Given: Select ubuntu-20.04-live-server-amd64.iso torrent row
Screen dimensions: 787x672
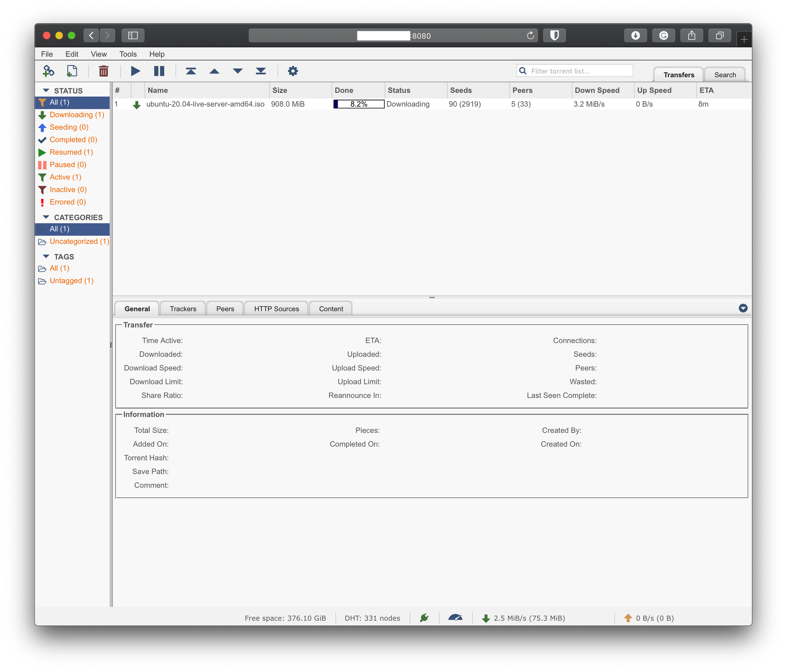Looking at the screenshot, I should (432, 104).
